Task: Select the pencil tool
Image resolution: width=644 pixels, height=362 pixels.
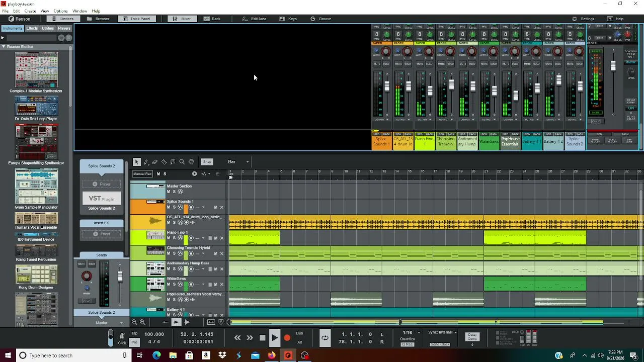Action: coord(146,162)
